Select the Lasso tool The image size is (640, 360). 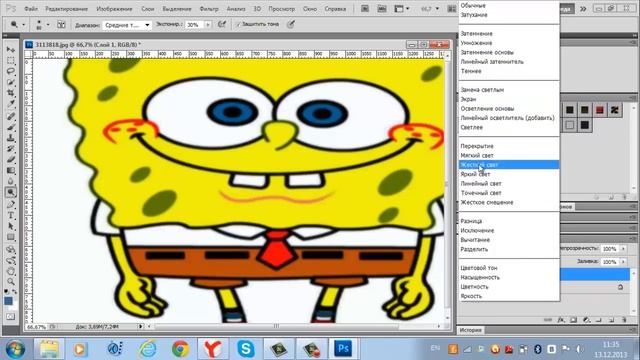[x=11, y=71]
